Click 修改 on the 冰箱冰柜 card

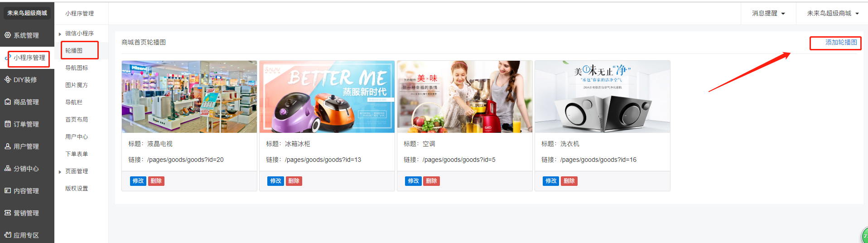276,181
